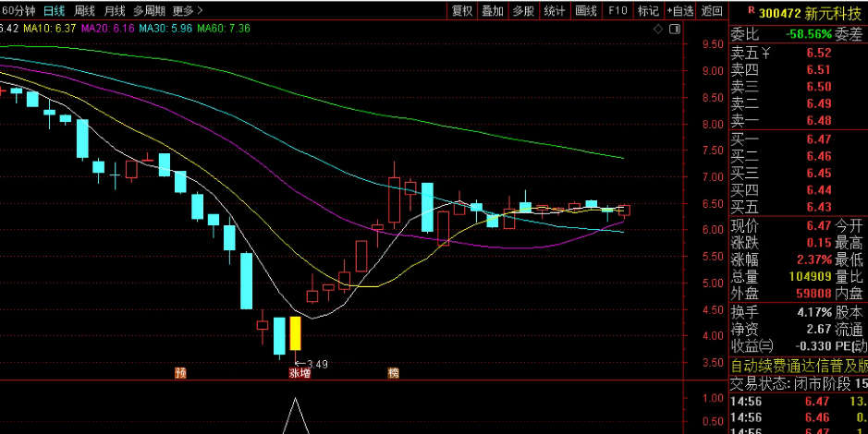Screen dimensions: 868x434
Task: Click the 买一 price 6.47
Action: pyautogui.click(x=819, y=139)
